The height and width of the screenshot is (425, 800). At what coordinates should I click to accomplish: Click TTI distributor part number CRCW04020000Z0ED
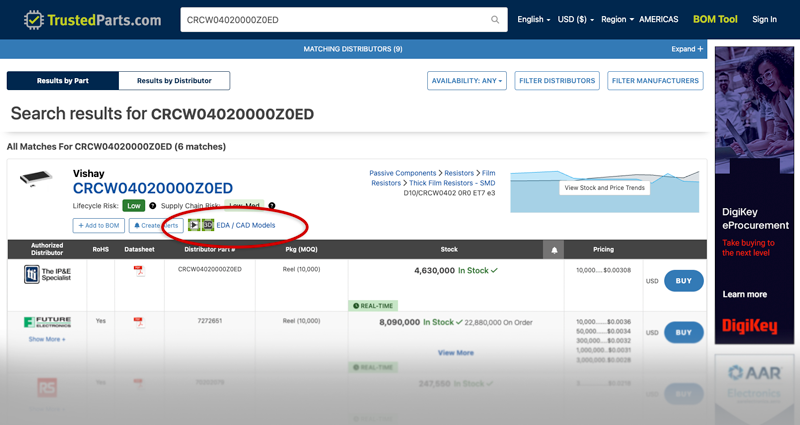point(210,269)
